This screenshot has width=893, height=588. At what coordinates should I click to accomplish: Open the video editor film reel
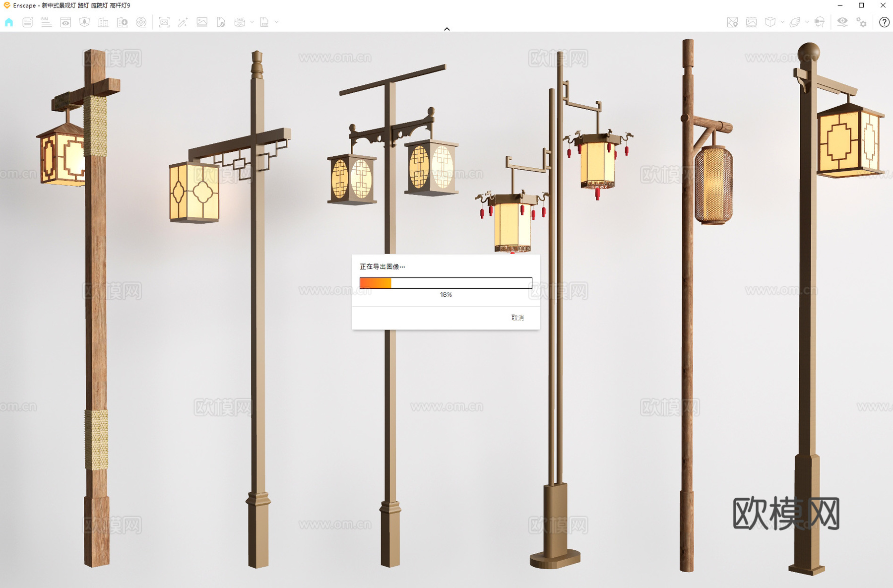[141, 22]
